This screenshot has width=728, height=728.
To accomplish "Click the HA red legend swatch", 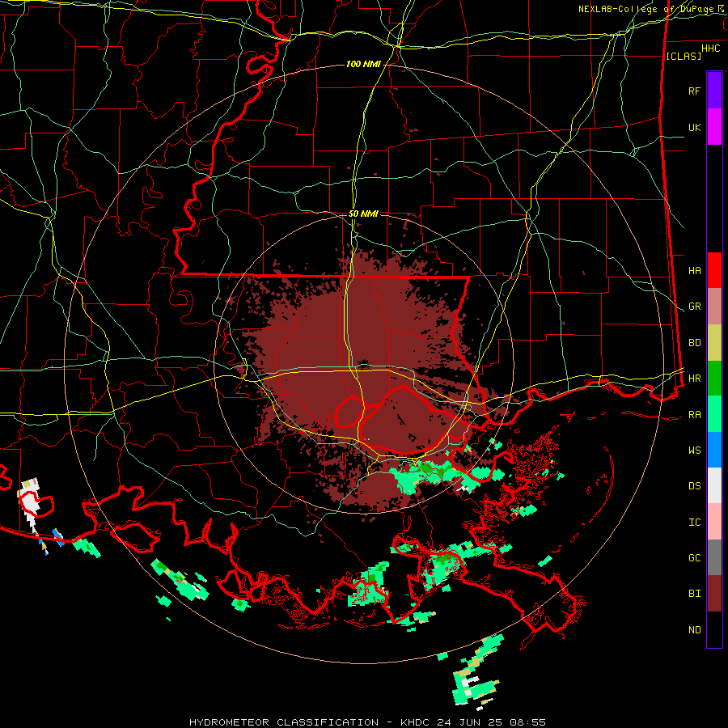I will (714, 270).
